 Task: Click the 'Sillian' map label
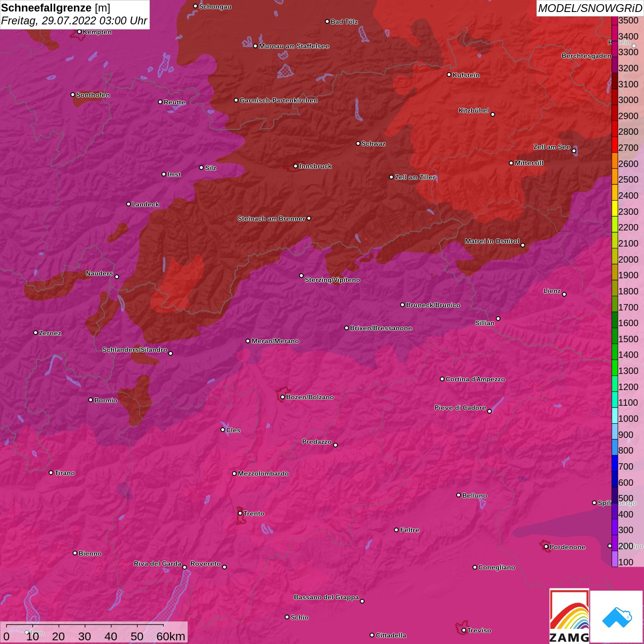[485, 323]
